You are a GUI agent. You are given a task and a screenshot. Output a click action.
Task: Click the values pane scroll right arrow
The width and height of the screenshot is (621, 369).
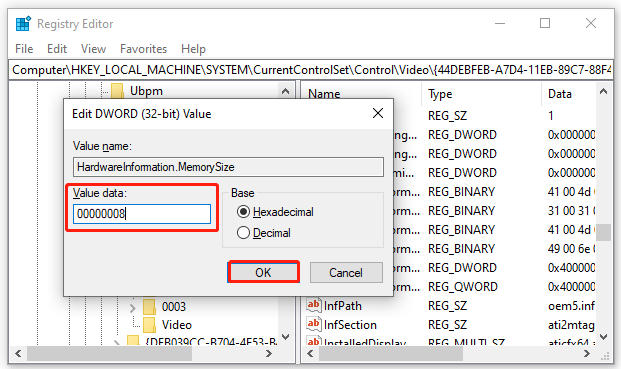click(x=587, y=353)
